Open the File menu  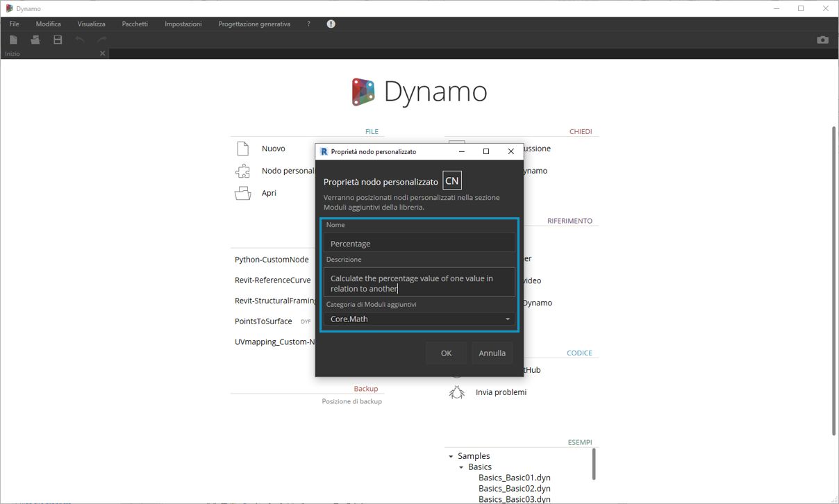[x=15, y=24]
